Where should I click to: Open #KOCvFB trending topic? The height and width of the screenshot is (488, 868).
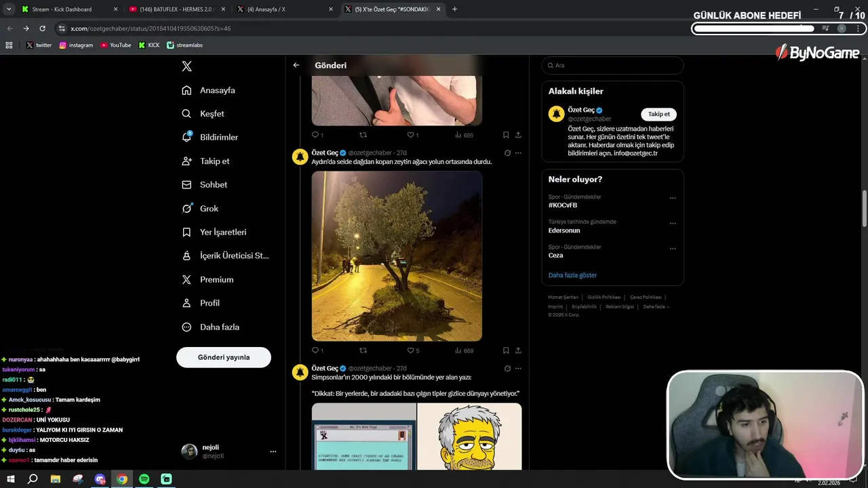coord(563,205)
